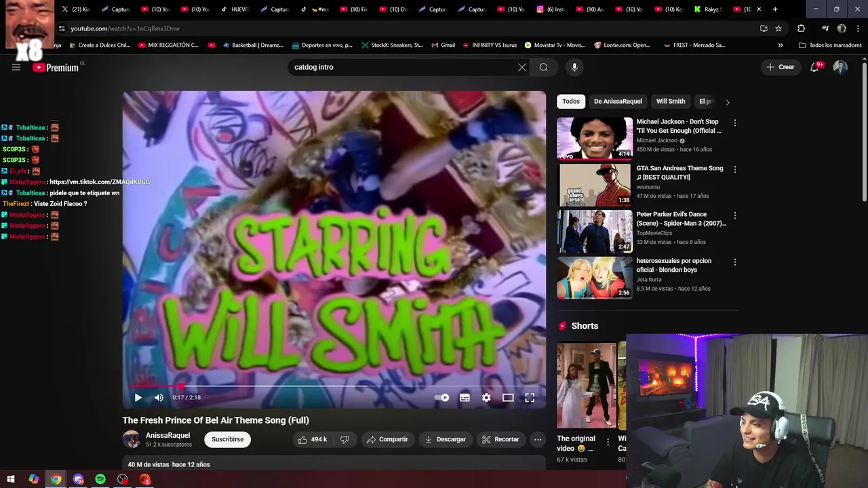
Task: Open the TikTok link in chat
Action: click(100, 182)
